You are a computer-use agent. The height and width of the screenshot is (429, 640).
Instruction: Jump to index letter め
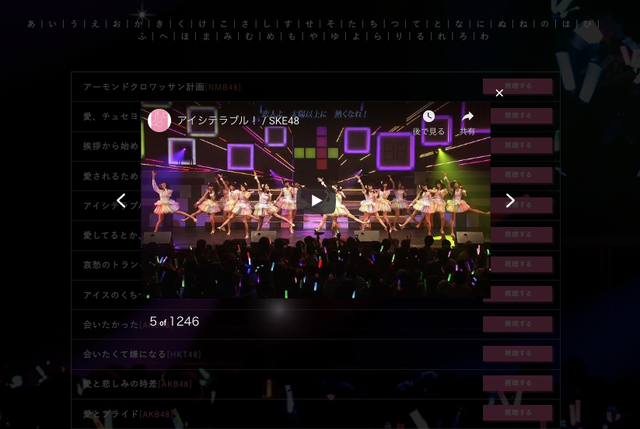270,36
